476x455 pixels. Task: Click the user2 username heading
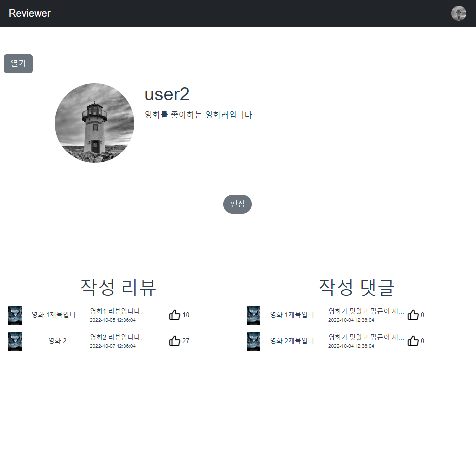pyautogui.click(x=167, y=94)
